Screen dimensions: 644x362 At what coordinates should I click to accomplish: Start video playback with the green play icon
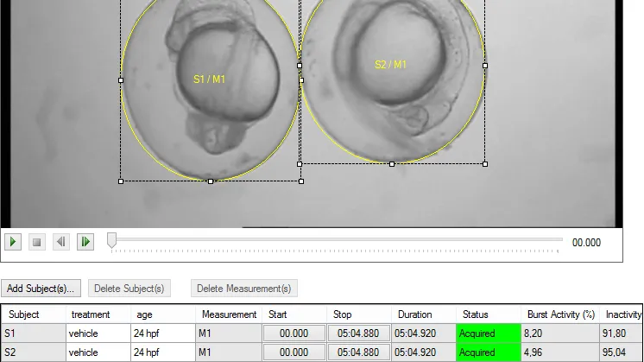[x=13, y=242]
